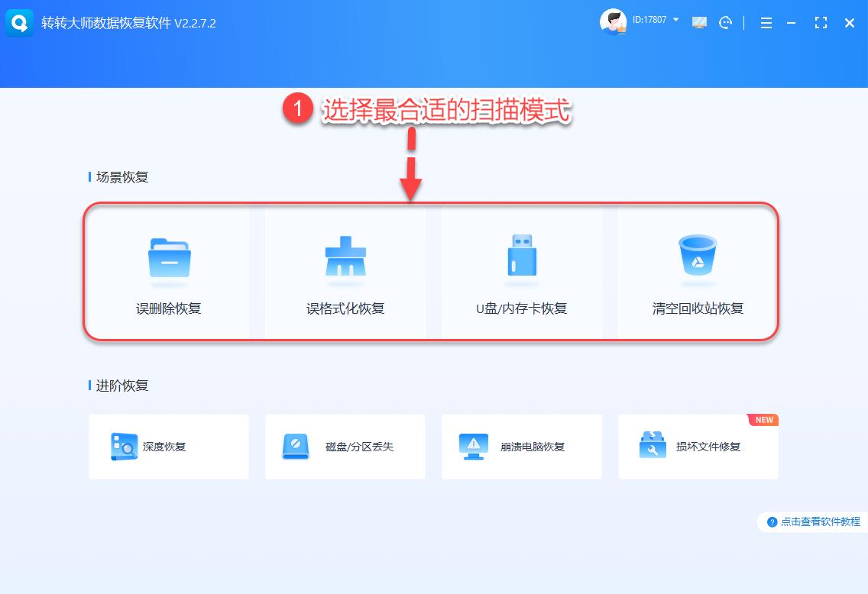868x594 pixels.
Task: Select the 误删除恢复 folder icon
Action: pyautogui.click(x=170, y=258)
